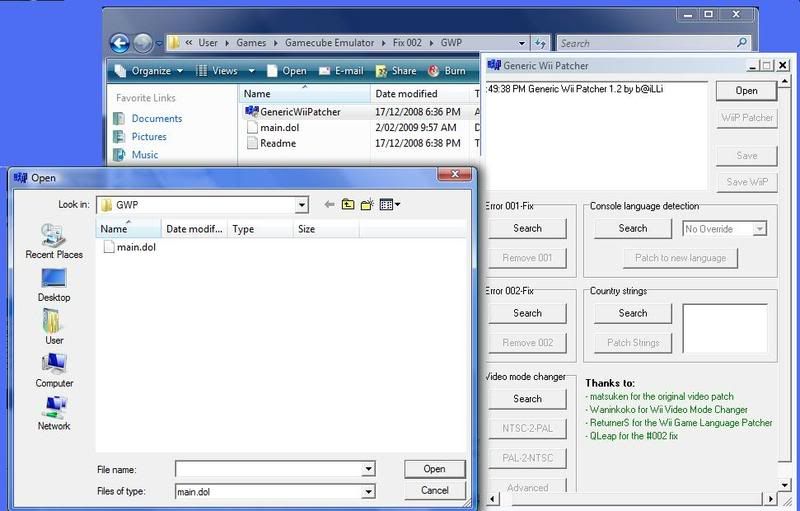Screen dimensions: 800x511
Task: Click the Country strings list box
Action: pos(725,328)
